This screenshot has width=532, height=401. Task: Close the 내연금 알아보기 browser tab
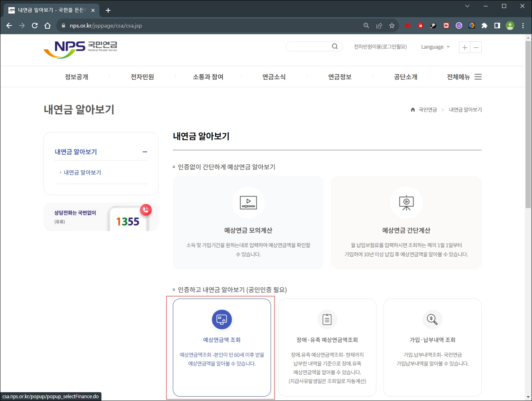[x=92, y=10]
